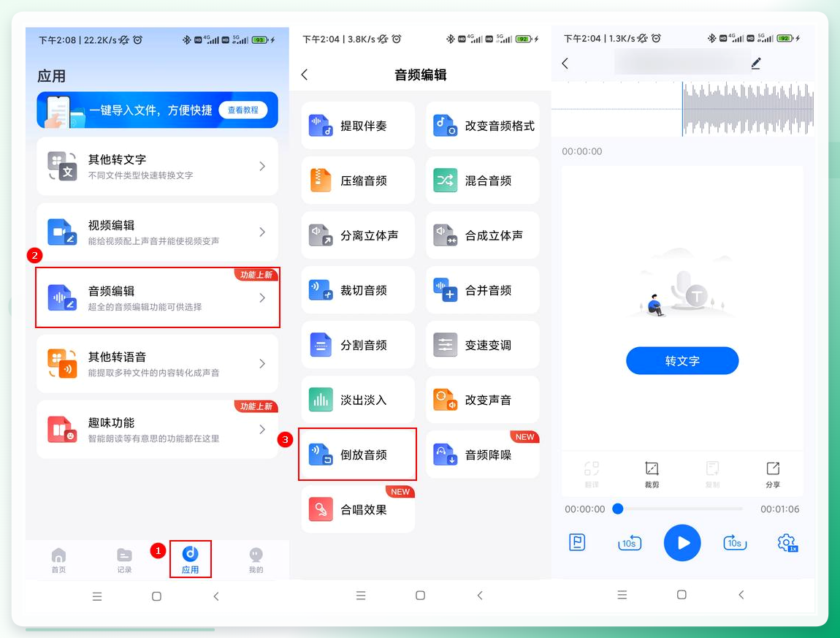
Task: Open 改变音频格式 tool
Action: coord(483,126)
